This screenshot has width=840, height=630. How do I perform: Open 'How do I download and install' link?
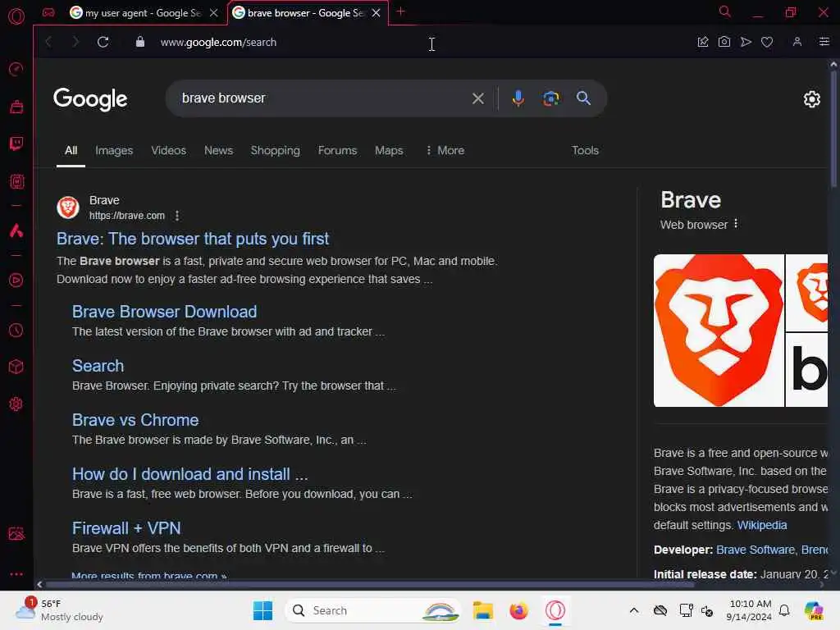coord(190,474)
